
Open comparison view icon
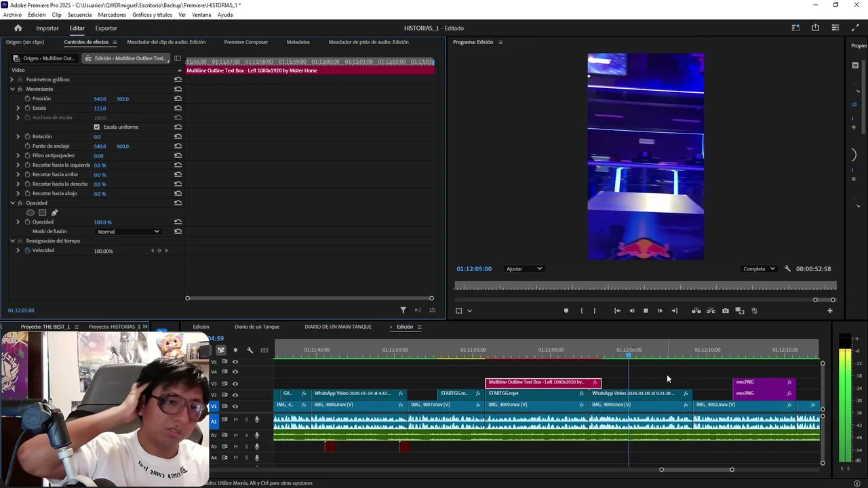pyautogui.click(x=740, y=310)
